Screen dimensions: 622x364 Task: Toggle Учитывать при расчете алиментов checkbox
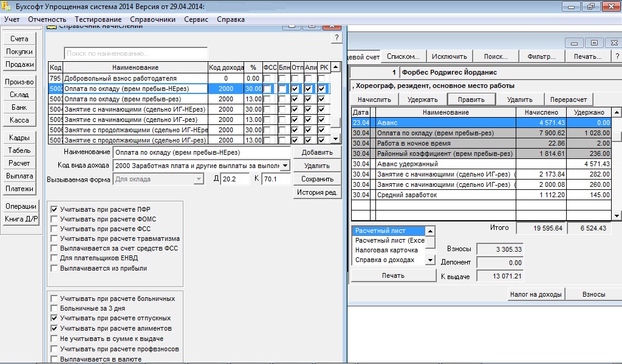pos(55,328)
